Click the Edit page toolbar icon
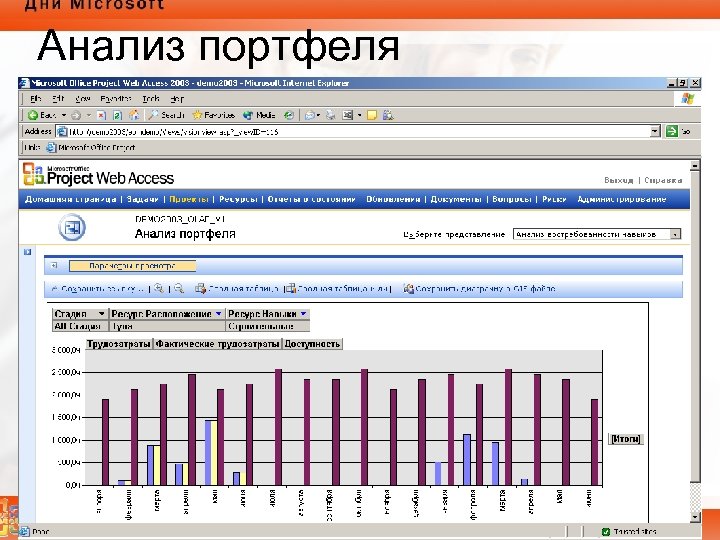 tap(348, 115)
